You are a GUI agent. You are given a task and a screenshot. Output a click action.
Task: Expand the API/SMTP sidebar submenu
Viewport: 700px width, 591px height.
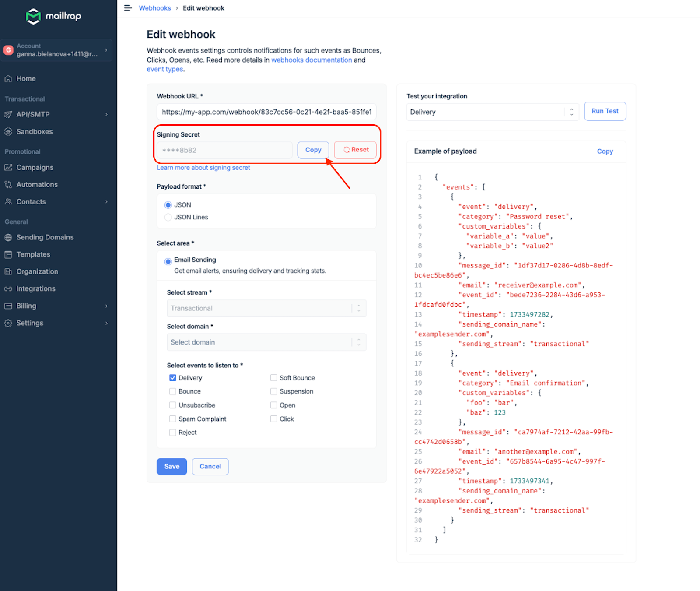[106, 114]
